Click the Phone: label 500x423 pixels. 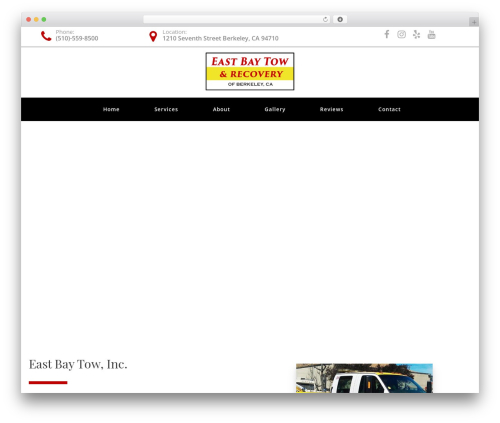[65, 32]
